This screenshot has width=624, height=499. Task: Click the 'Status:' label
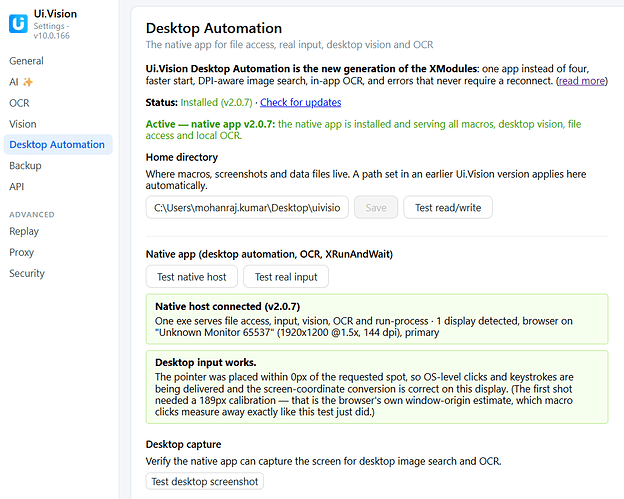(x=162, y=102)
